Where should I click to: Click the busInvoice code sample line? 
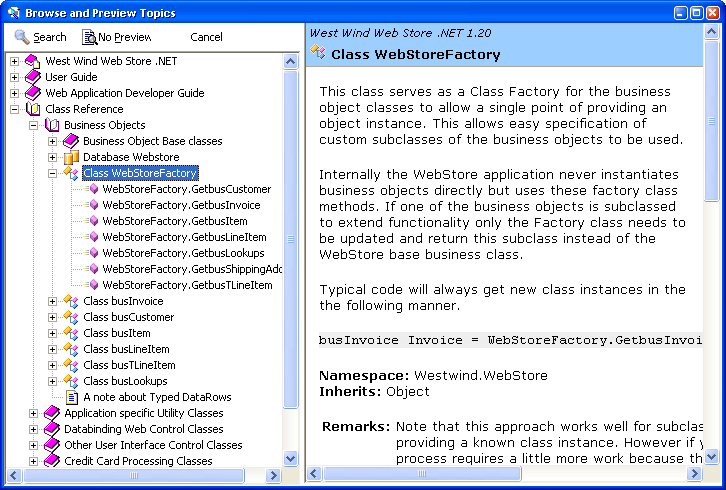(510, 340)
